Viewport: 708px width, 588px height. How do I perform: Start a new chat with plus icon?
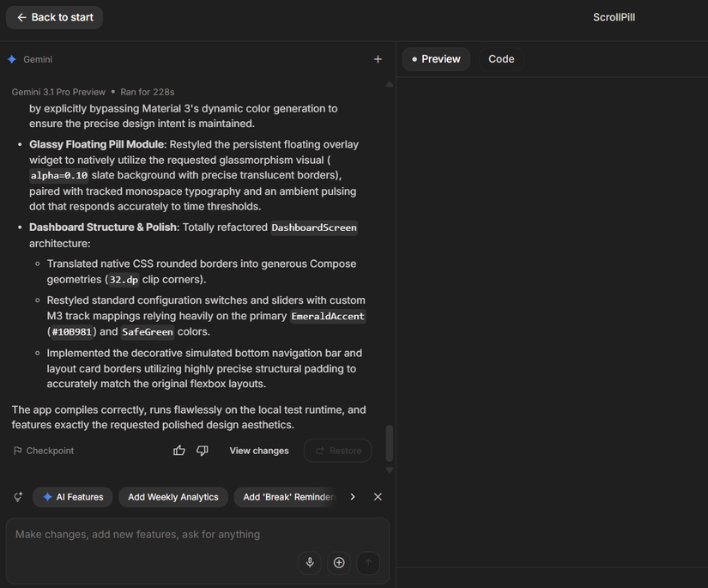(378, 59)
